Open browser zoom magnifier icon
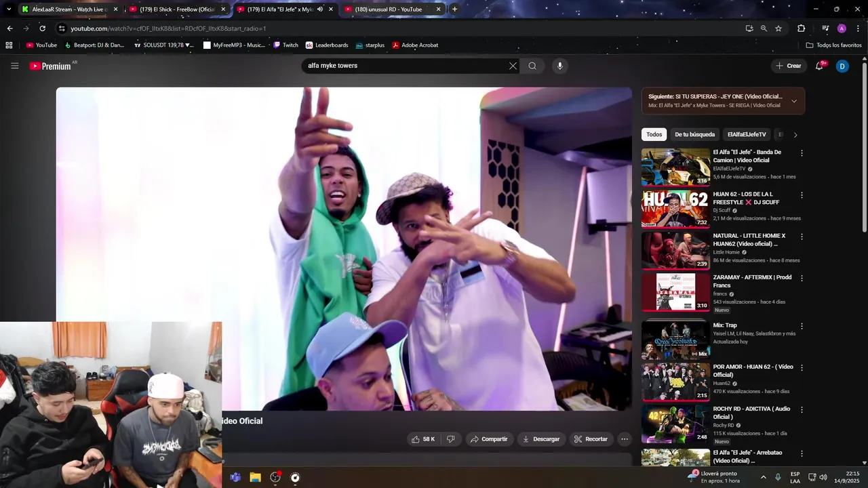This screenshot has width=868, height=488. point(764,28)
